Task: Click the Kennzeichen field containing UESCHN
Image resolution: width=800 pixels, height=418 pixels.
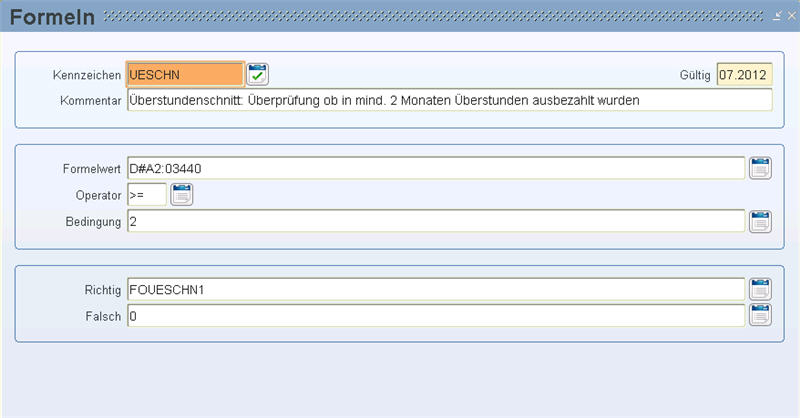Action: (185, 75)
